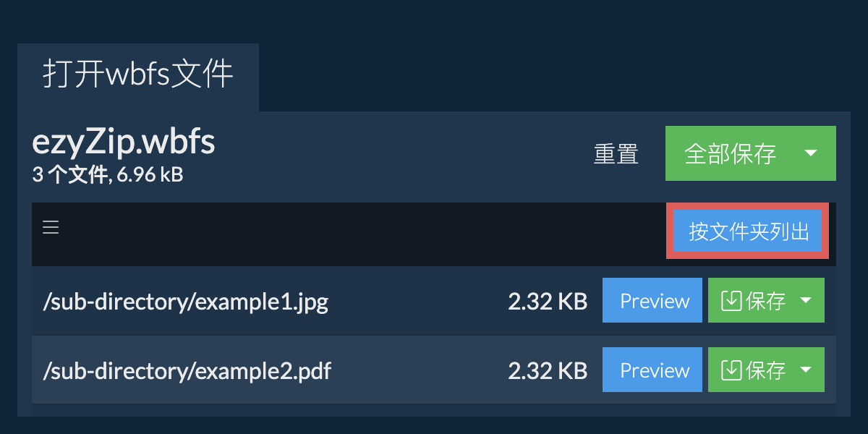
Task: Expand dropdown arrow beside 全部保存
Action: pyautogui.click(x=811, y=153)
